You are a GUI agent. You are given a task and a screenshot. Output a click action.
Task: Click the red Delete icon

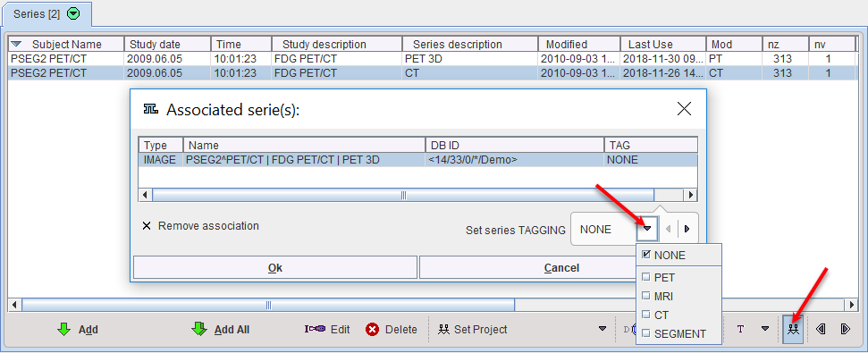(x=373, y=330)
